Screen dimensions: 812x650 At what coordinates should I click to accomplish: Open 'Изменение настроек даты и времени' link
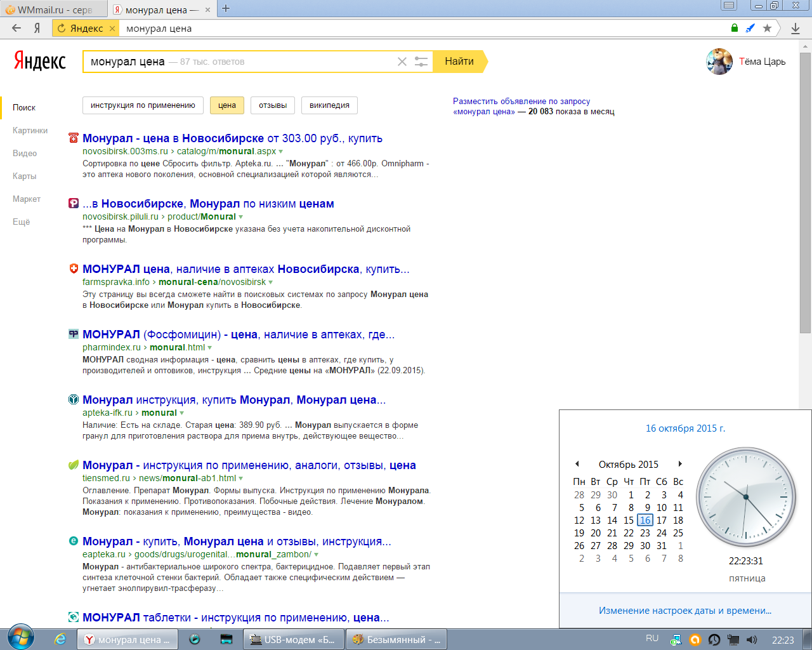click(x=685, y=611)
